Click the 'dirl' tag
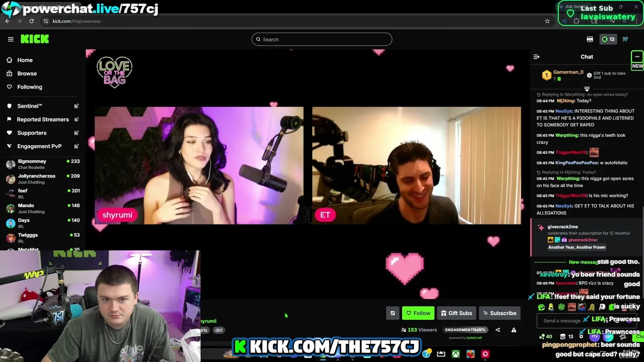644x362 pixels. click(219, 330)
